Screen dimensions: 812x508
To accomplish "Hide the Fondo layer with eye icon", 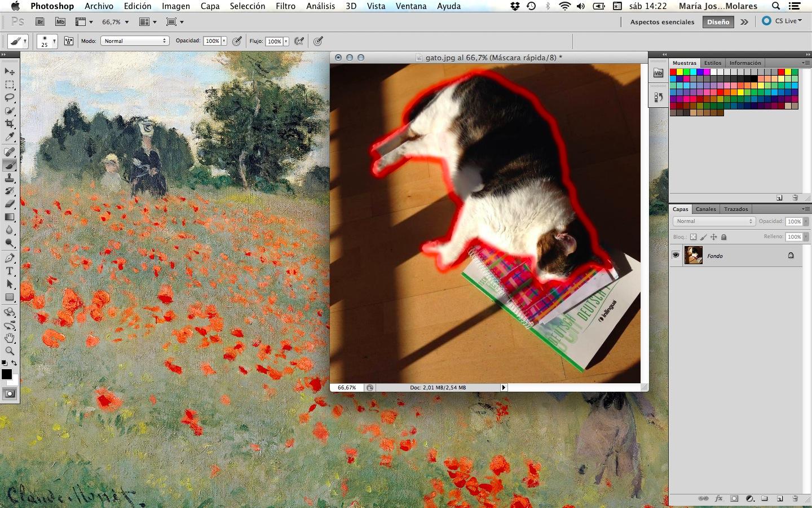I will tap(676, 256).
